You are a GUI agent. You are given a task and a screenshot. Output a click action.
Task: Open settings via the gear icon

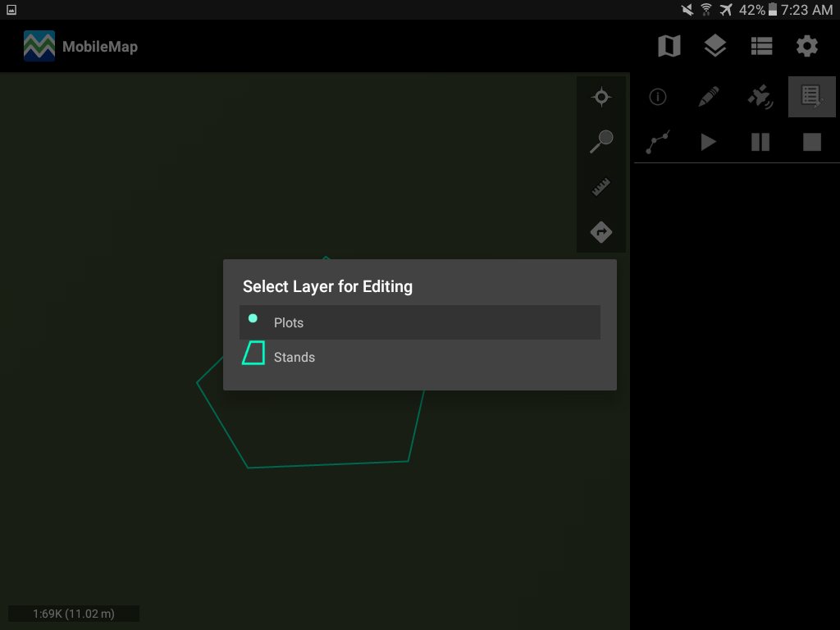(x=807, y=47)
